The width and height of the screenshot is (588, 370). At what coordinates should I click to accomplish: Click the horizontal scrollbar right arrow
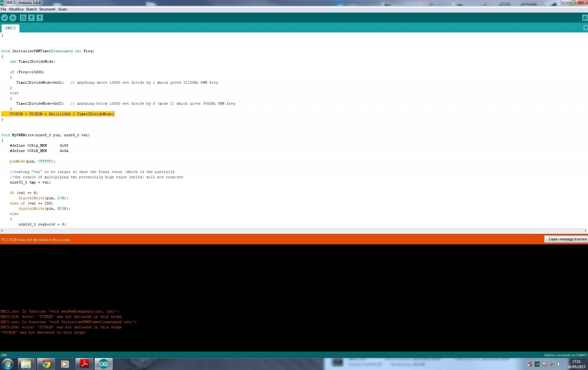[586, 231]
